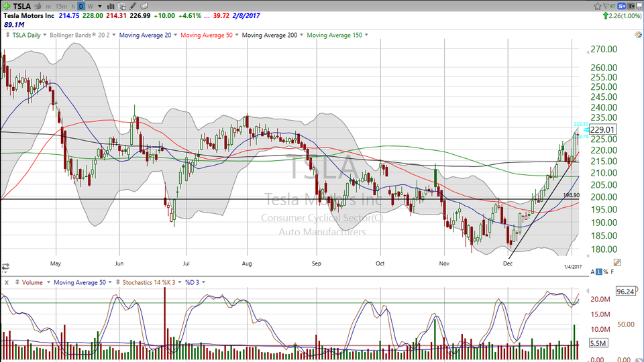
Task: Click the Moving Average 150 label
Action: click(x=334, y=36)
